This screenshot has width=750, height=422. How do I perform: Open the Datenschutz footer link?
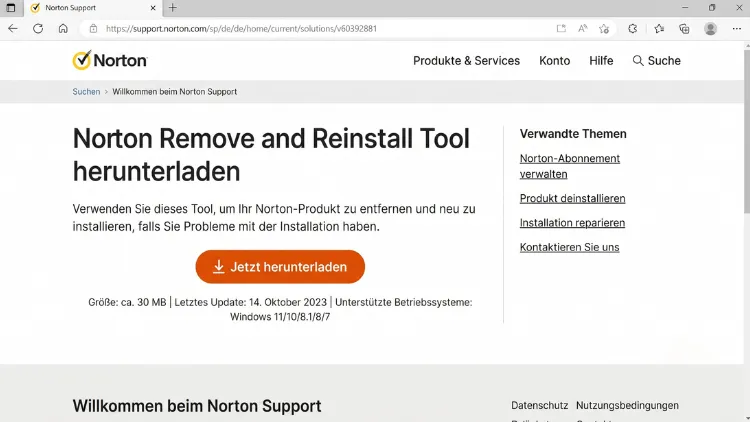tap(540, 405)
